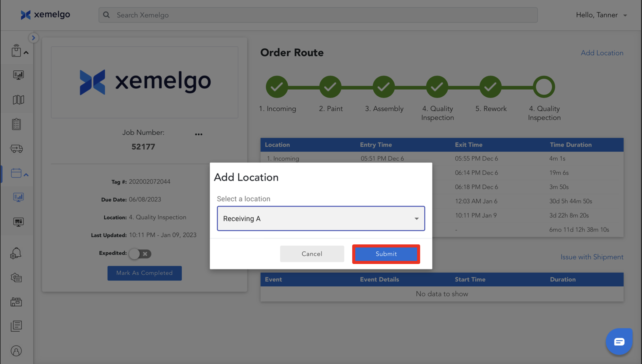Image resolution: width=642 pixels, height=364 pixels.
Task: Click the Add Location link
Action: tap(602, 53)
